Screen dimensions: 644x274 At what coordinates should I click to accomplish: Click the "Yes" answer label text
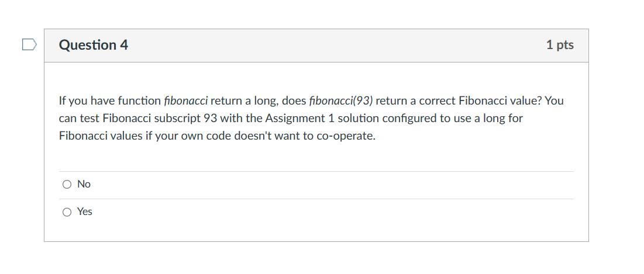[85, 212]
